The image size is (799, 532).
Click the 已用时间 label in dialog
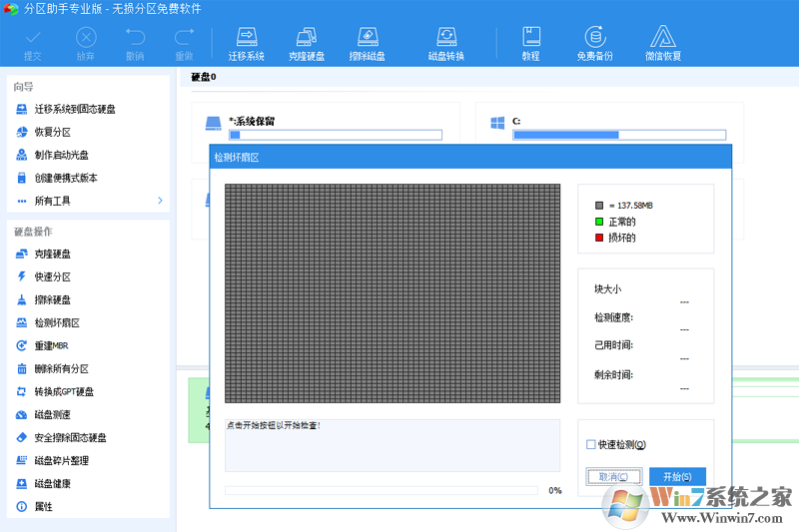pyautogui.click(x=613, y=345)
